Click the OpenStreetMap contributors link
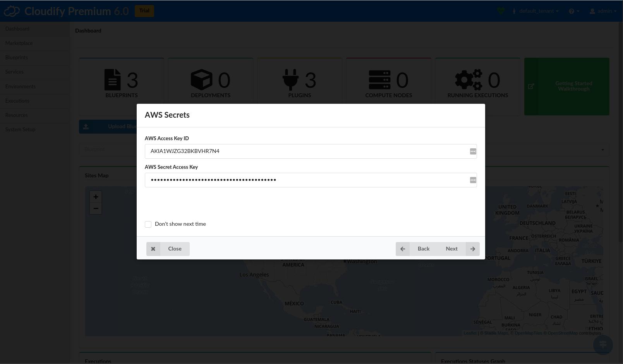The height and width of the screenshot is (364, 623). 562,333
